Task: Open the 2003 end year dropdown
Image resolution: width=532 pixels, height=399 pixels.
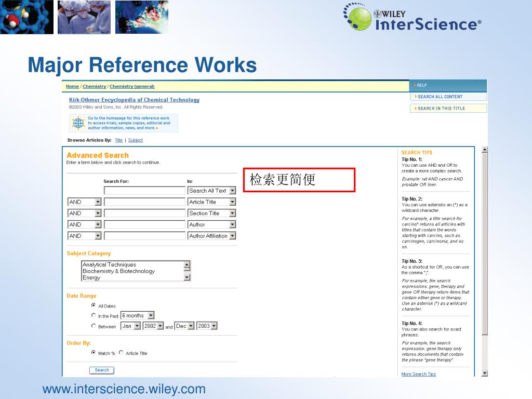Action: (x=207, y=326)
